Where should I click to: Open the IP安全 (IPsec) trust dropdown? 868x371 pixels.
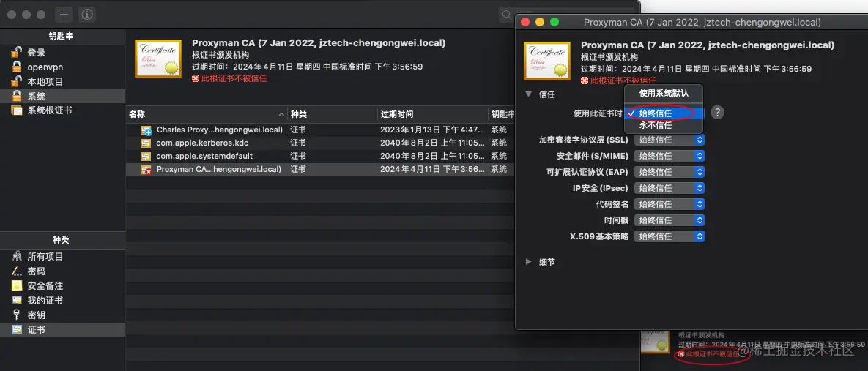pos(669,188)
